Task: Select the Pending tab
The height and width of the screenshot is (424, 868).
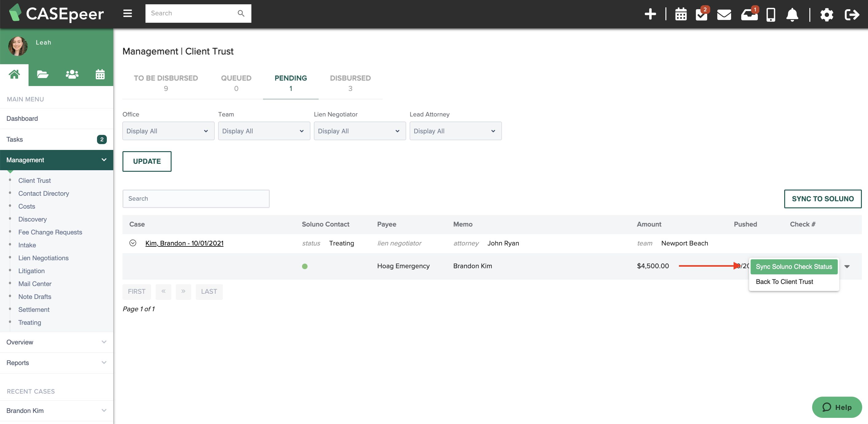Action: (290, 83)
